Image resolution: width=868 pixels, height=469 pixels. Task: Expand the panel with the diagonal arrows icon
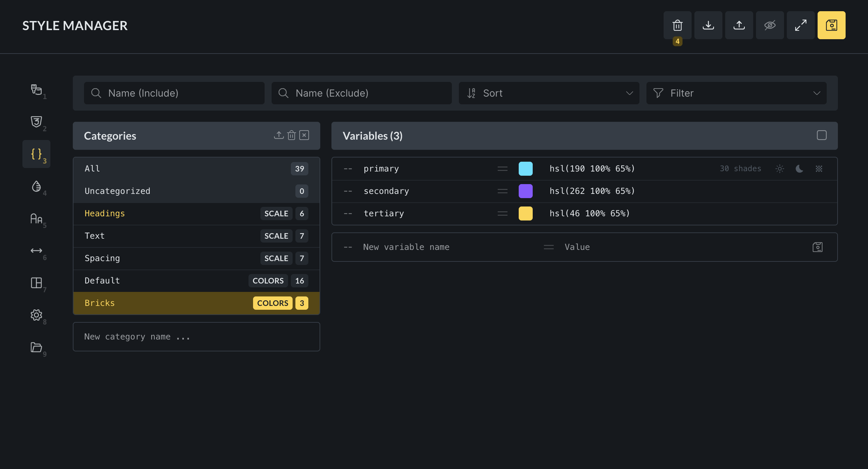tap(800, 25)
